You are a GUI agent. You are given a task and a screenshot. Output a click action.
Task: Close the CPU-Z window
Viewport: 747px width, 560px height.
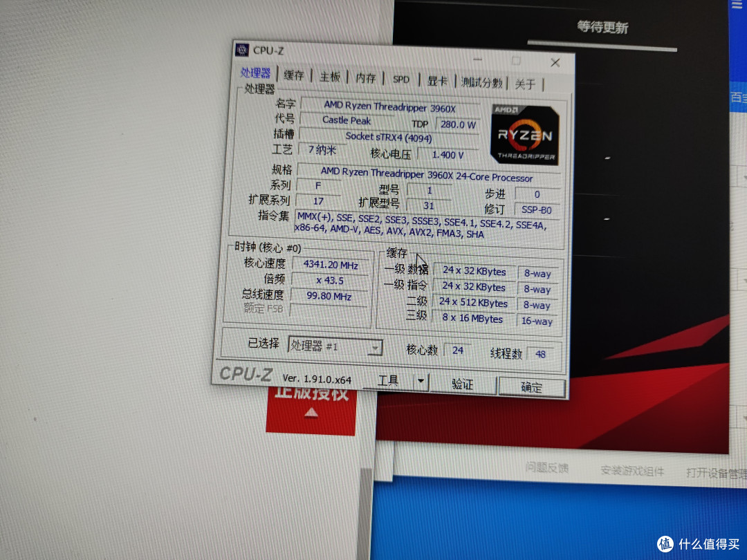tap(555, 63)
